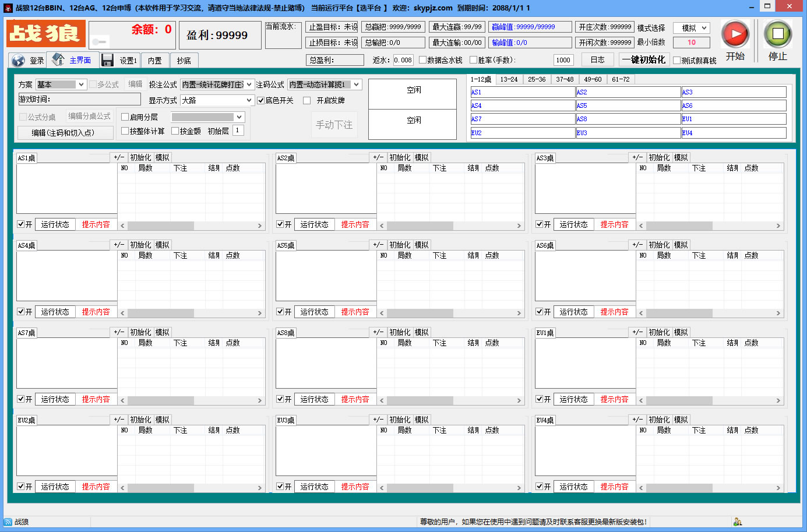
Task: Click the 日志 log button
Action: 597,60
